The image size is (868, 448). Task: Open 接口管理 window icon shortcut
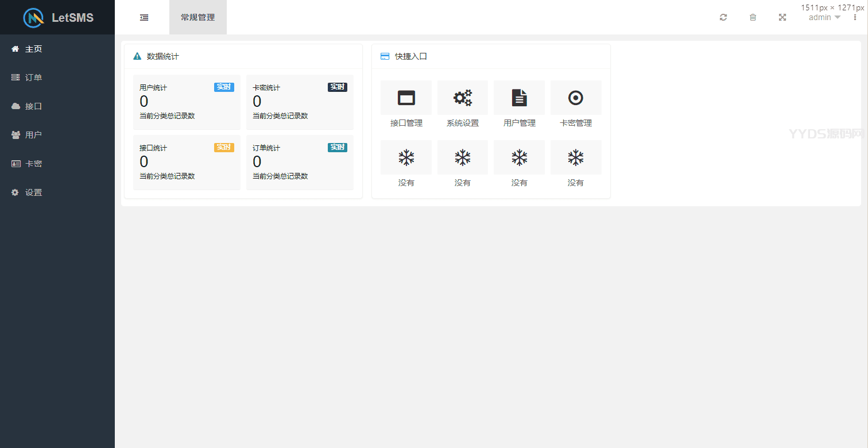tap(406, 98)
